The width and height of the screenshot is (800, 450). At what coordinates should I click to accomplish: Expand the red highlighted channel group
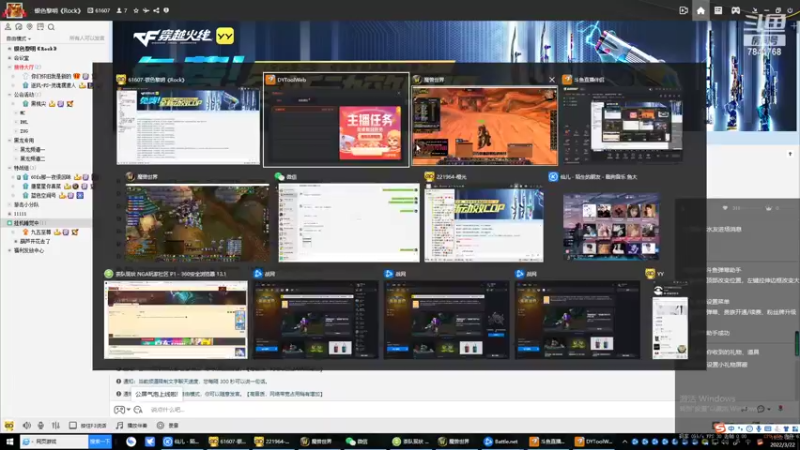[9, 67]
